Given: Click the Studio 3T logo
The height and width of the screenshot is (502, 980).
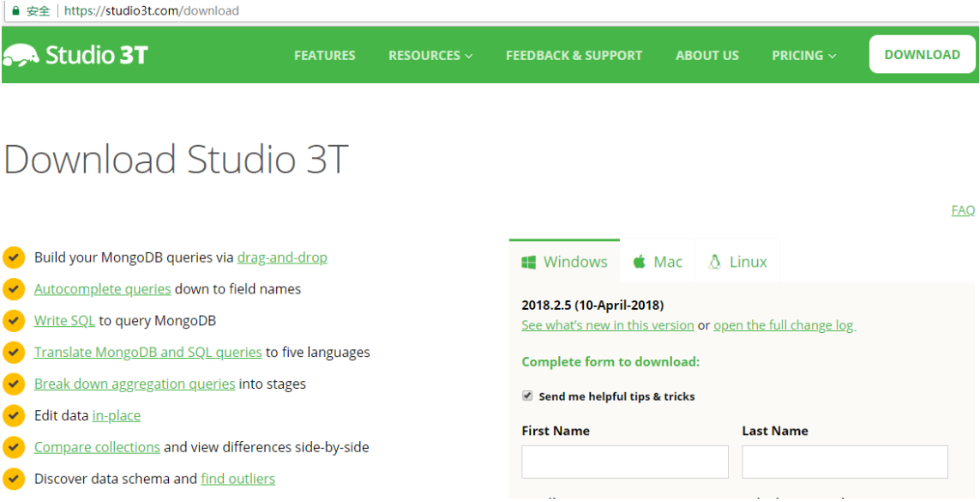Looking at the screenshot, I should click(x=75, y=55).
